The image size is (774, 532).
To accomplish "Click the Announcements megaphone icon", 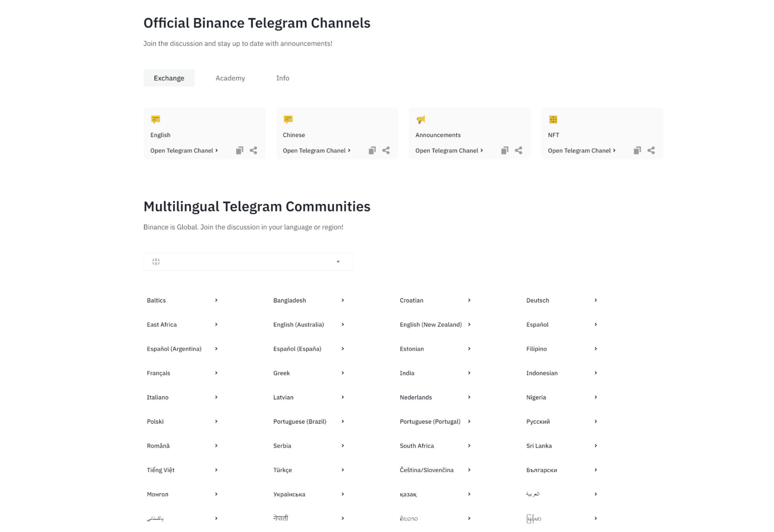I will tap(420, 120).
